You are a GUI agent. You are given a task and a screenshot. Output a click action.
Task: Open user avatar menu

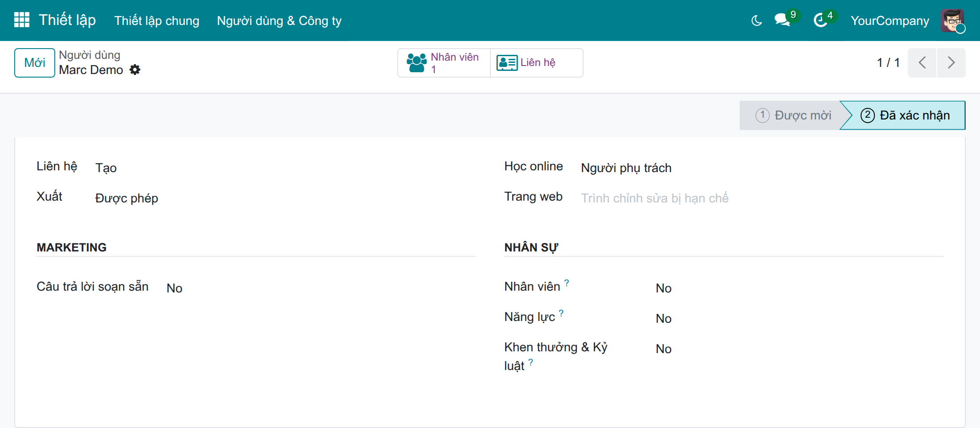pos(952,21)
